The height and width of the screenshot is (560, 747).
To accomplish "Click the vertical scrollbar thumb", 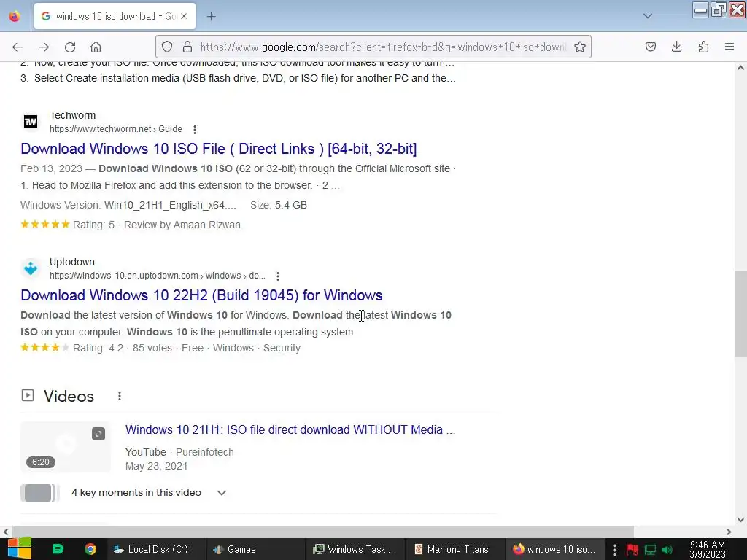I will pos(740,314).
